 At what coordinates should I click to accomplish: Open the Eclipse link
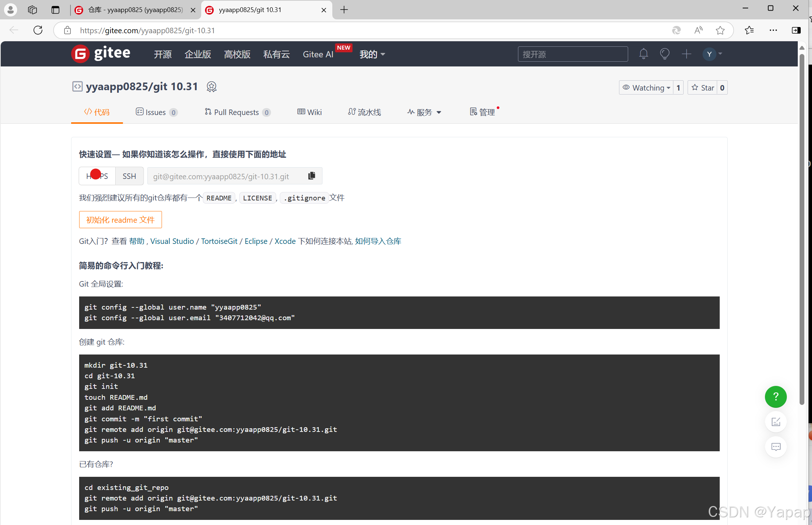point(256,241)
